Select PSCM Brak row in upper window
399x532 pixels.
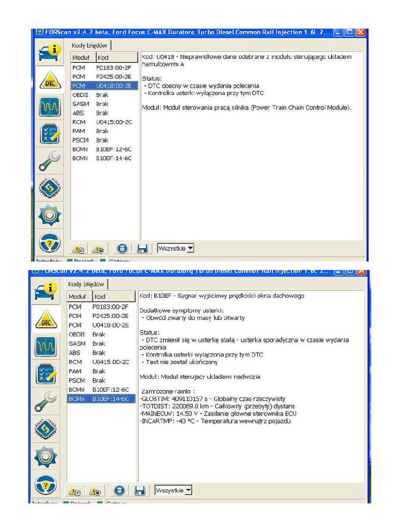coord(104,140)
